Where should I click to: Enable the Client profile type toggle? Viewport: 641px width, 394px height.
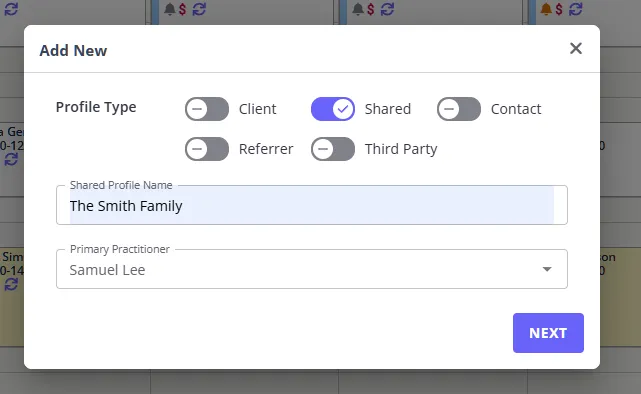pyautogui.click(x=207, y=109)
